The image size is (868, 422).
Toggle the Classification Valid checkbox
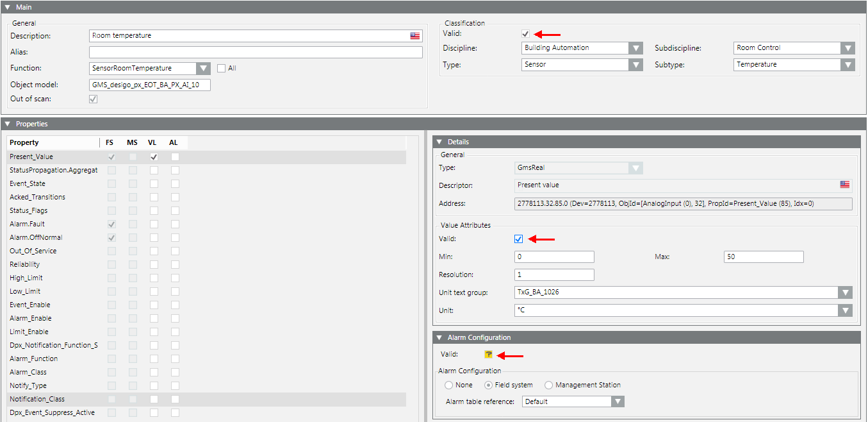coord(525,34)
